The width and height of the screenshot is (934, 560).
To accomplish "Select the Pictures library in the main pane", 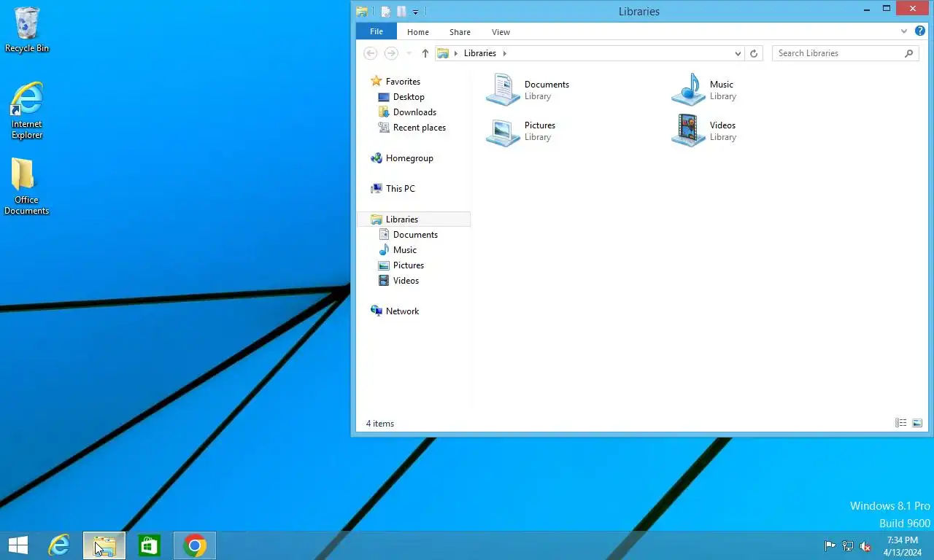I will point(522,131).
